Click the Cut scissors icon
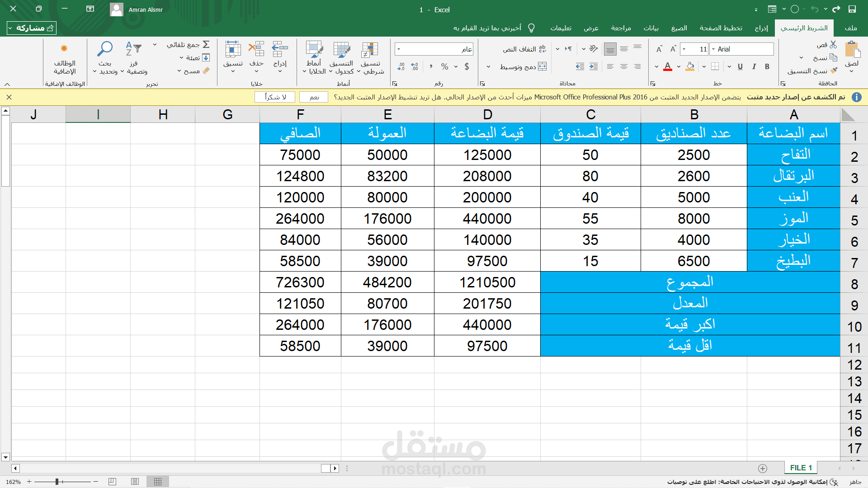Screen dimensions: 868x488 (x=833, y=45)
